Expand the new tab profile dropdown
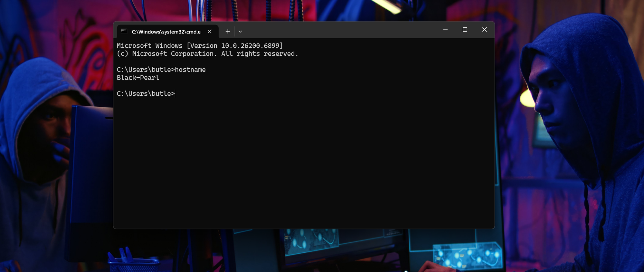This screenshot has width=644, height=272. tap(240, 31)
